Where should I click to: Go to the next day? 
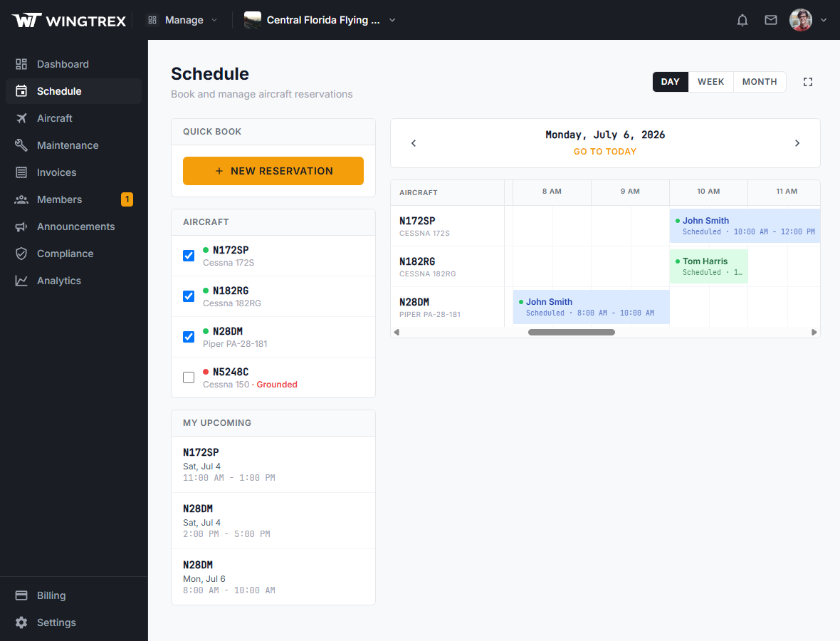pyautogui.click(x=797, y=143)
